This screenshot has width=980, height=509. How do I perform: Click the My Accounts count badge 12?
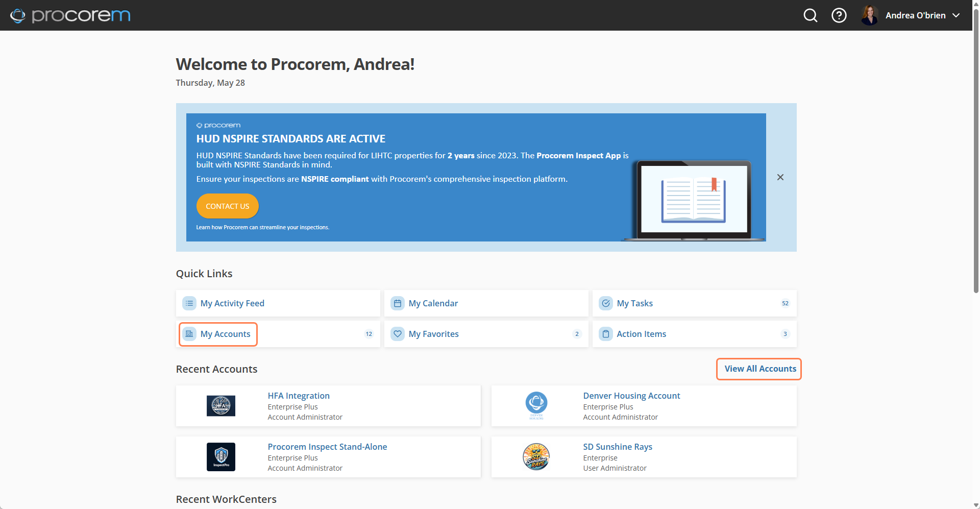[369, 334]
